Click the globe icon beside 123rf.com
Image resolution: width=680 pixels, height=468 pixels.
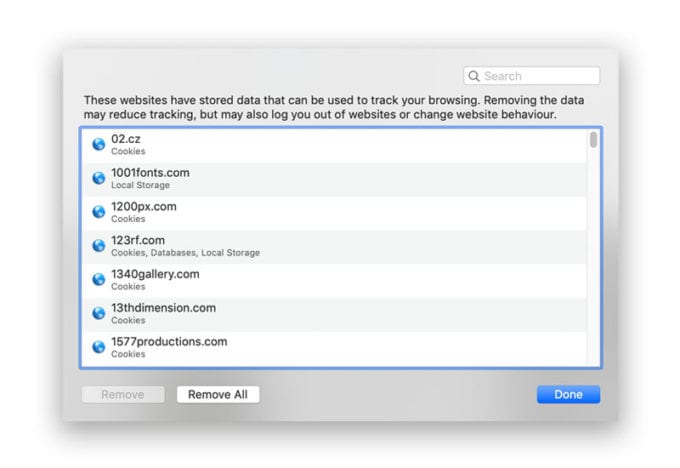click(99, 245)
